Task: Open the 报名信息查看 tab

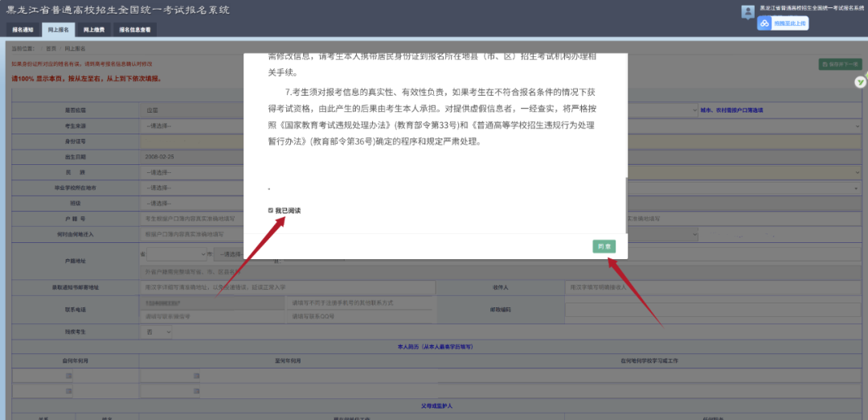Action: tap(134, 30)
